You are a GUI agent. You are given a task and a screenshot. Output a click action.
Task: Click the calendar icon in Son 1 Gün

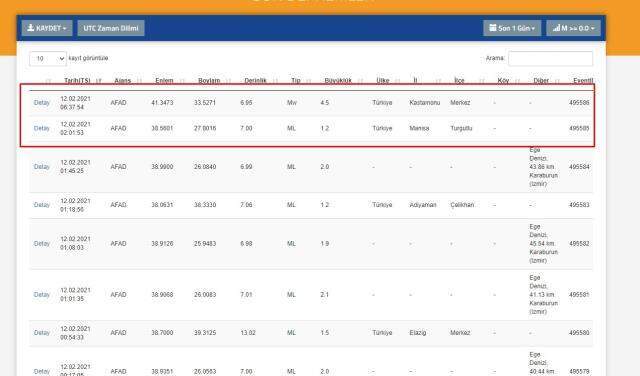point(493,28)
